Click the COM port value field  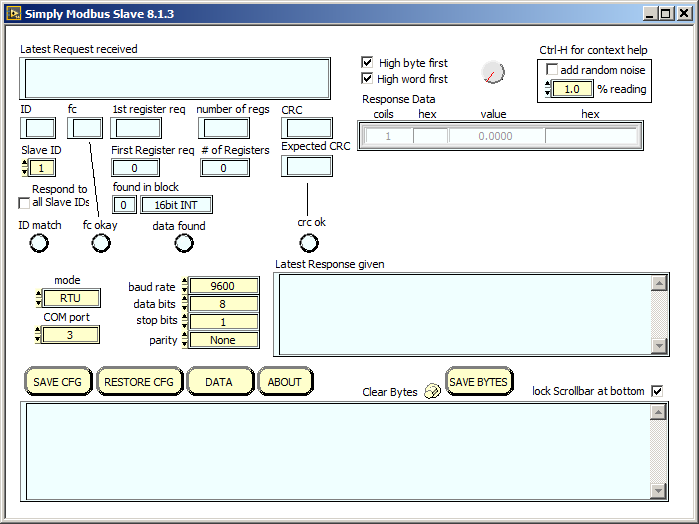pos(70,335)
